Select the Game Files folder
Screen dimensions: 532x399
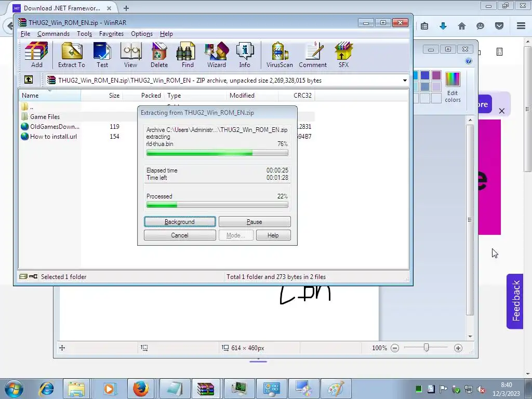click(45, 117)
